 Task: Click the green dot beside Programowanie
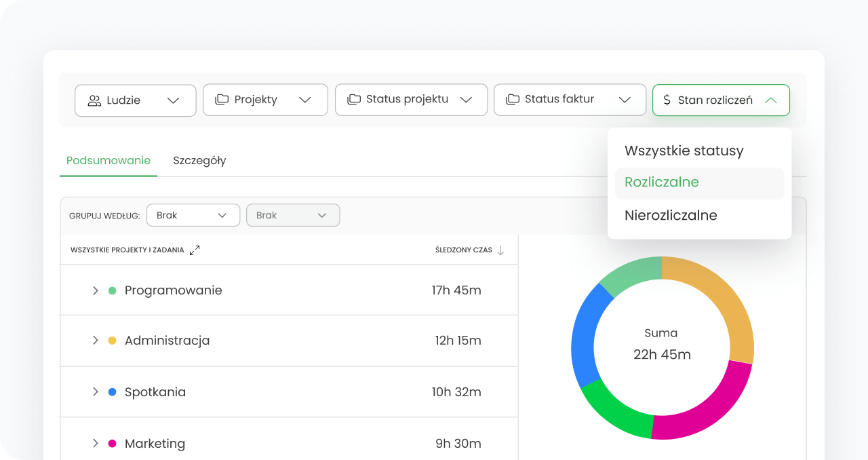click(113, 290)
